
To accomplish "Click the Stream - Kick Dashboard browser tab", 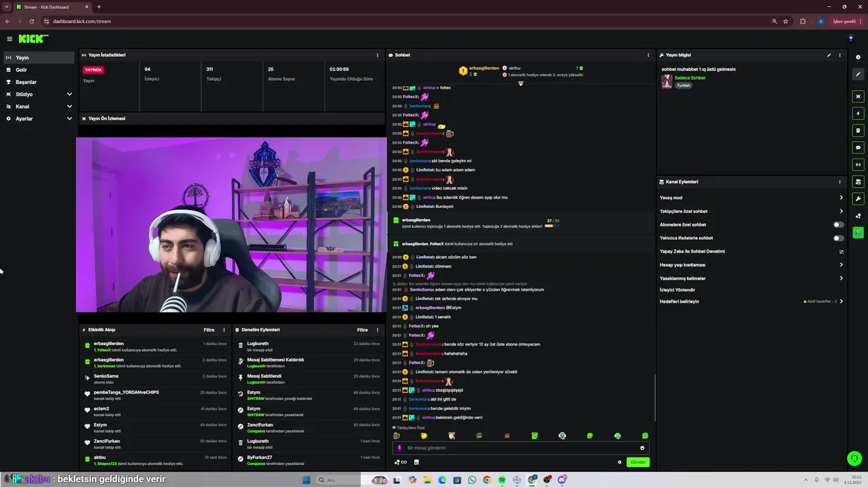I will [x=53, y=7].
